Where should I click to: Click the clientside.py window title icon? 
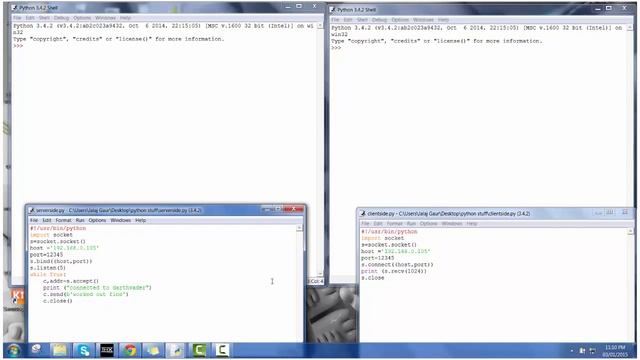click(363, 213)
